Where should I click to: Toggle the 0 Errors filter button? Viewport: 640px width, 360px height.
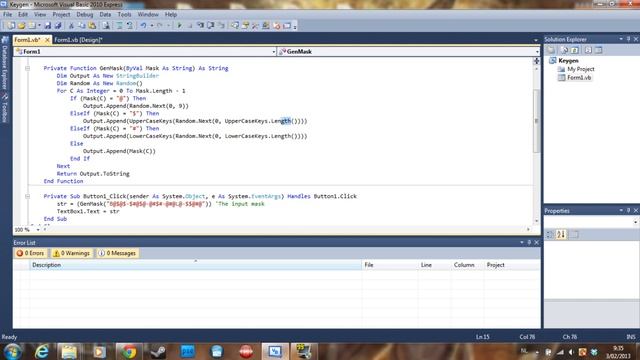coord(30,253)
